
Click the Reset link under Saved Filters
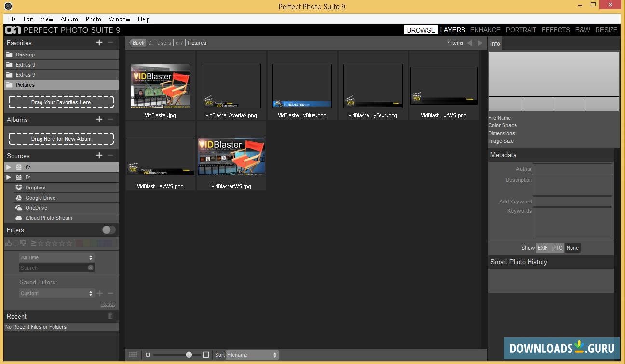click(x=108, y=304)
